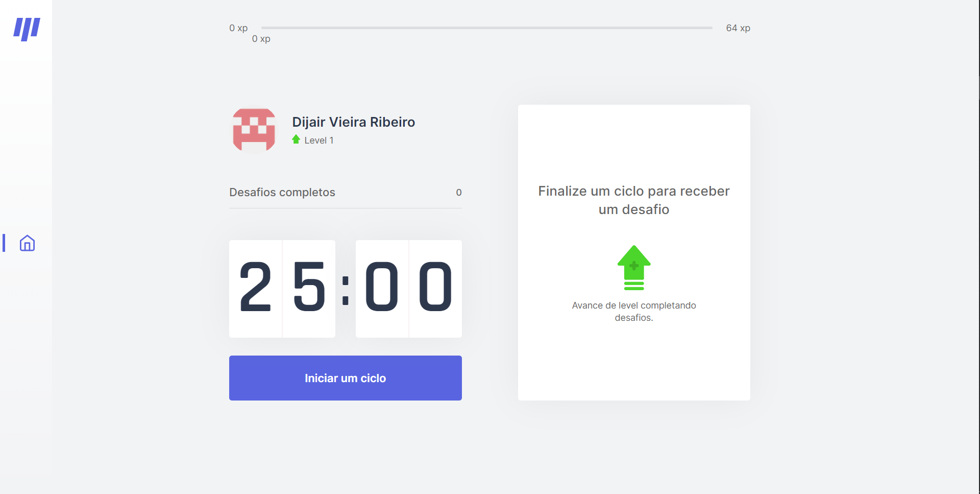Click the Level 1 label
This screenshot has width=980, height=494.
pos(319,140)
